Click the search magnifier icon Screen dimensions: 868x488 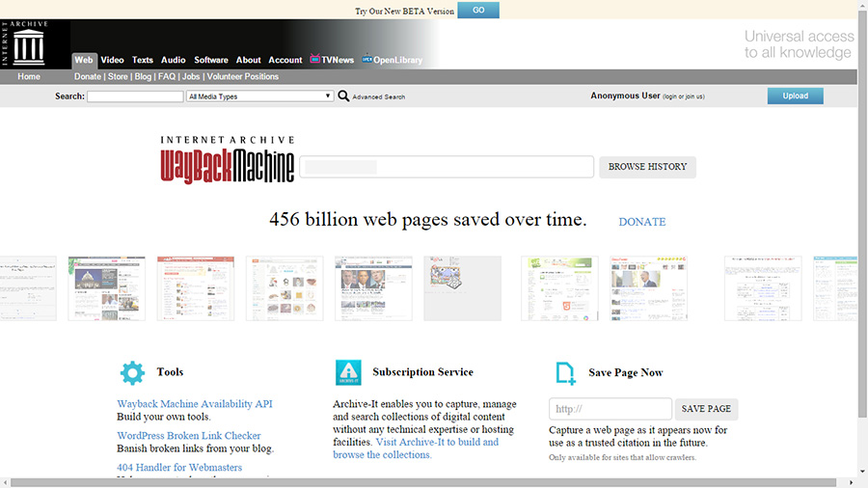[x=343, y=96]
